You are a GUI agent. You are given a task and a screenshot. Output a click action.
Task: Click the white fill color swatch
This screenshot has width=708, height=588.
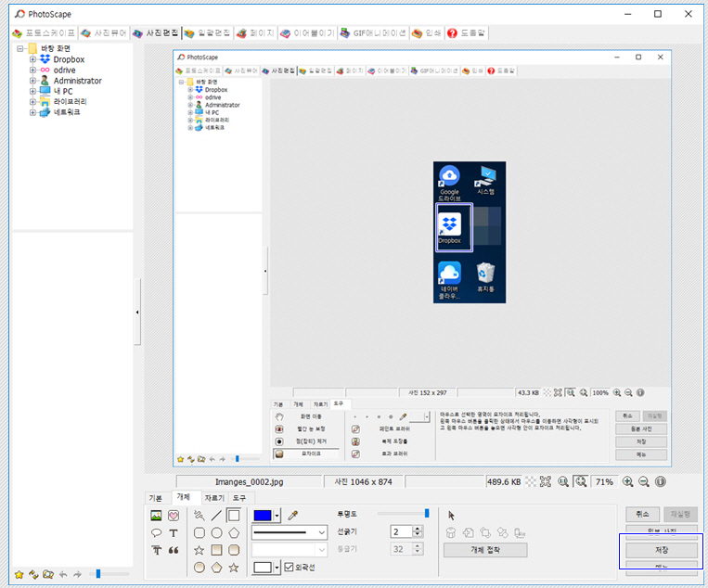click(263, 568)
